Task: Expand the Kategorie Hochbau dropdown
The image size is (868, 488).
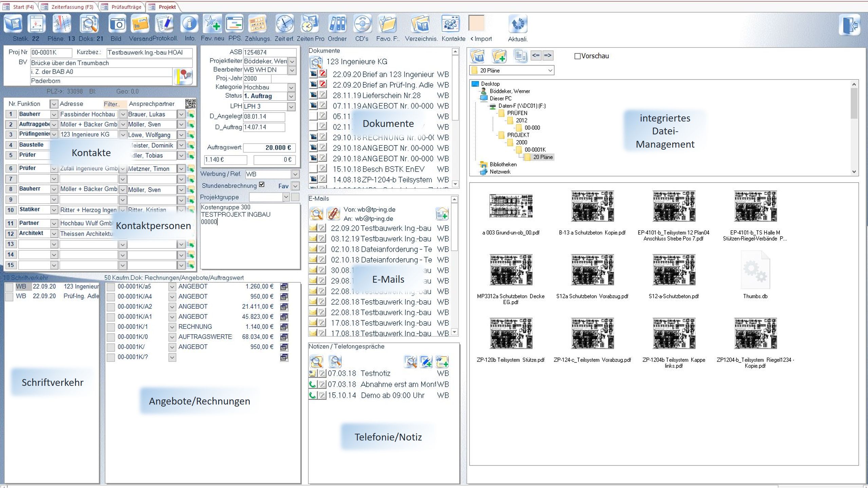Action: point(291,88)
